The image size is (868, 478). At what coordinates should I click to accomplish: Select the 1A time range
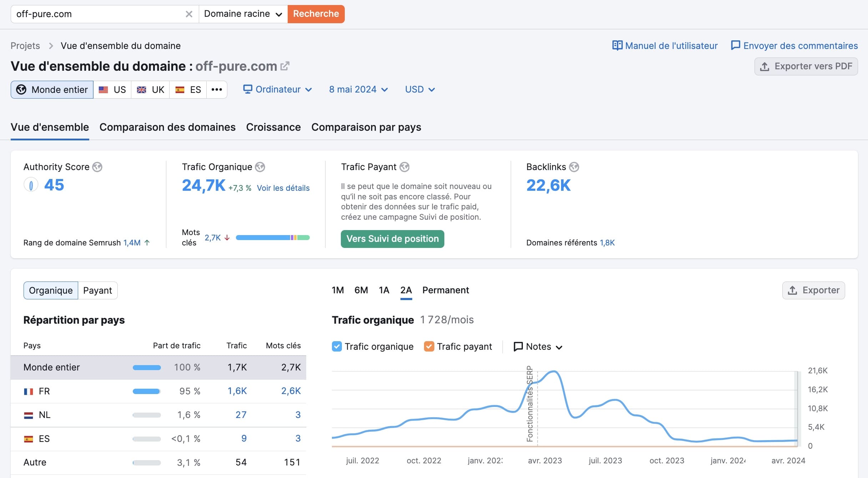384,290
